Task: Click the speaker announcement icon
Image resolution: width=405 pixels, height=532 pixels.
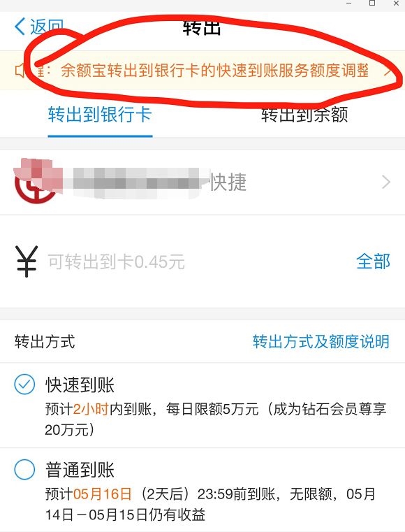Action: pos(20,71)
